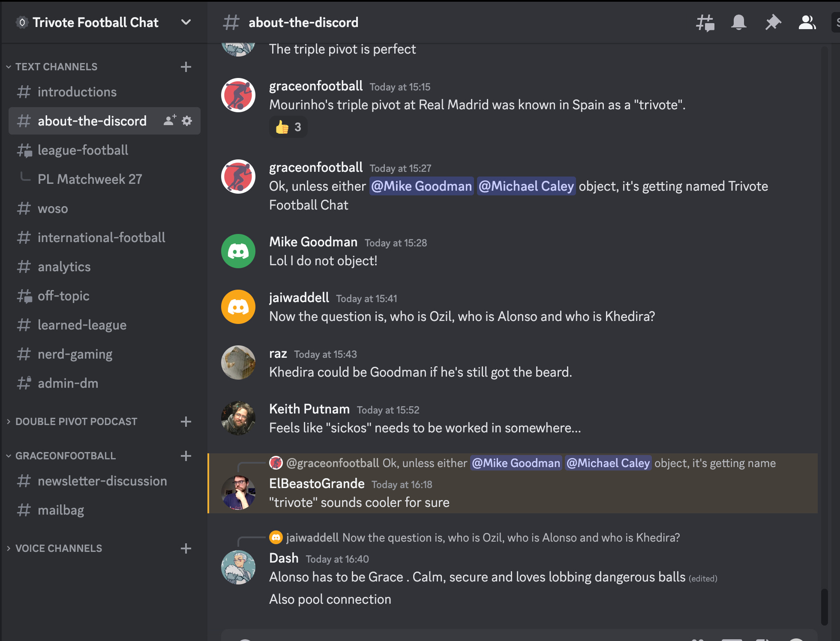The image size is (840, 641).
Task: Open notification settings via the bell icon
Action: click(x=738, y=22)
